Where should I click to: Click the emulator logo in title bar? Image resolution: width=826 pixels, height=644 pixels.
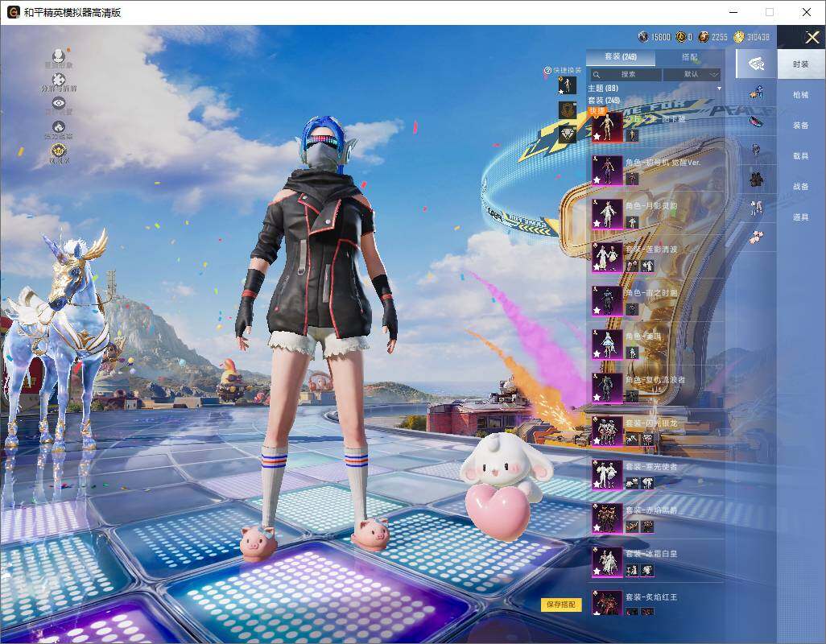point(13,12)
